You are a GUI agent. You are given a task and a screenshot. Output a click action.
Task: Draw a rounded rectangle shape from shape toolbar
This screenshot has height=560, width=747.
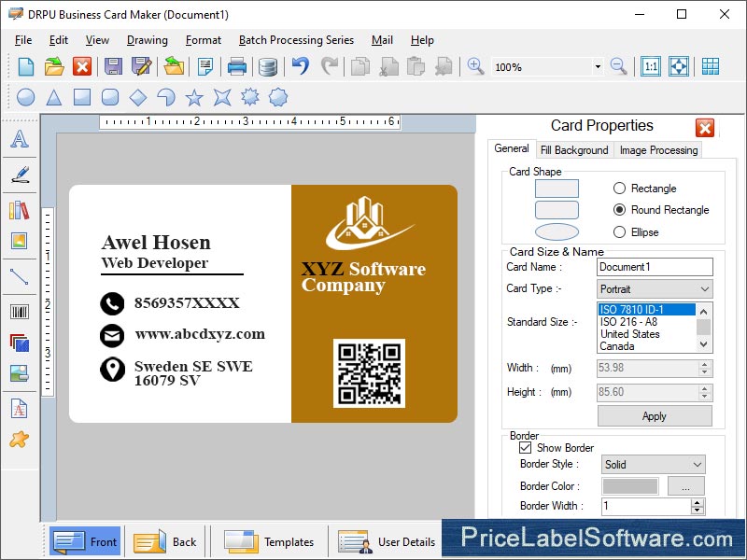tap(110, 96)
